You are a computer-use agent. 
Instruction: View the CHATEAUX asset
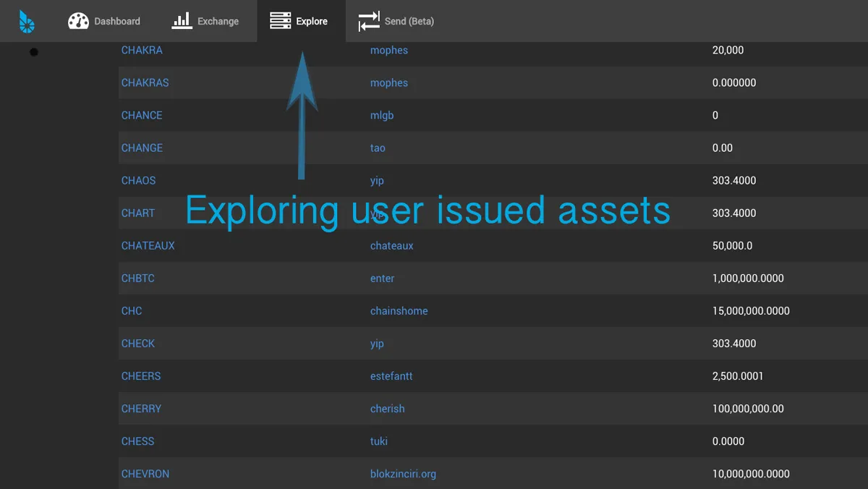pyautogui.click(x=148, y=245)
